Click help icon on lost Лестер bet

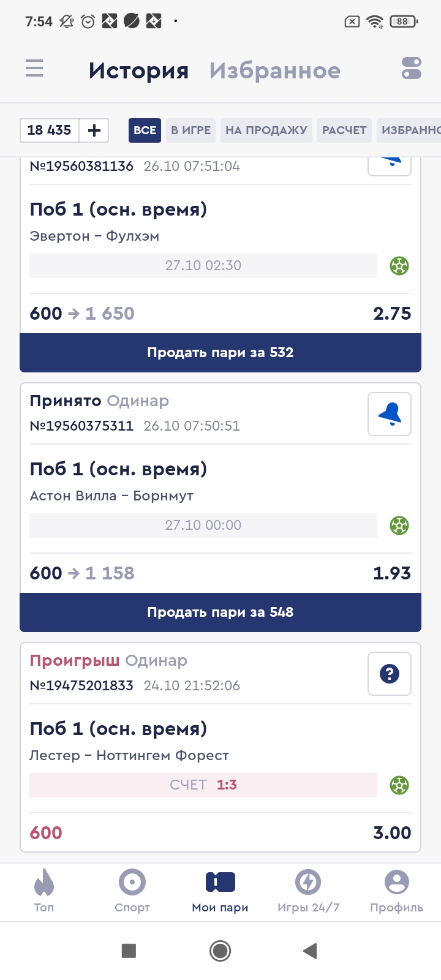pos(390,674)
